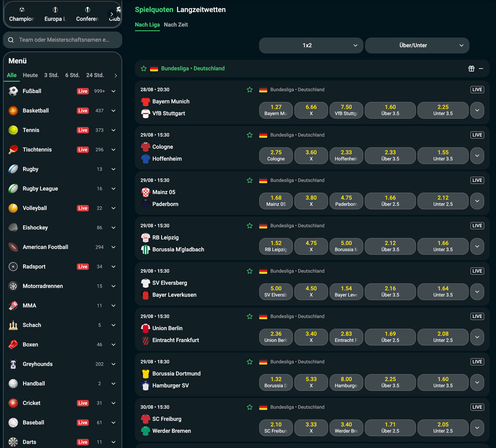The width and height of the screenshot is (496, 448).
Task: Favorite the Bayern Munich vs Stuttgart match
Action: click(250, 90)
